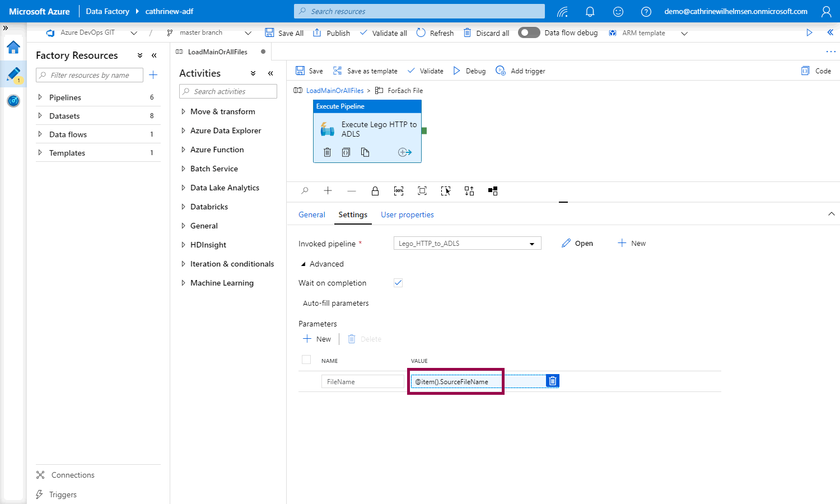Open the User properties tab
840x504 pixels.
[x=407, y=214]
